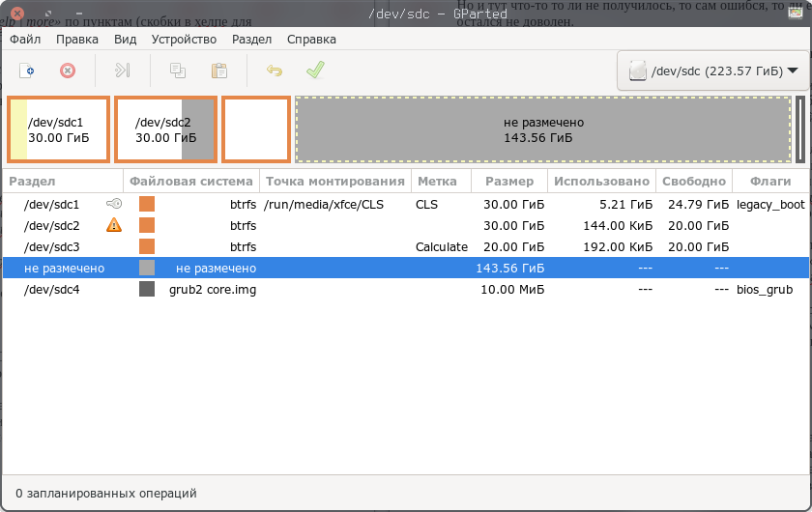
Task: Click the /dev/sdc4 sliver at disk map end
Action: (800, 129)
